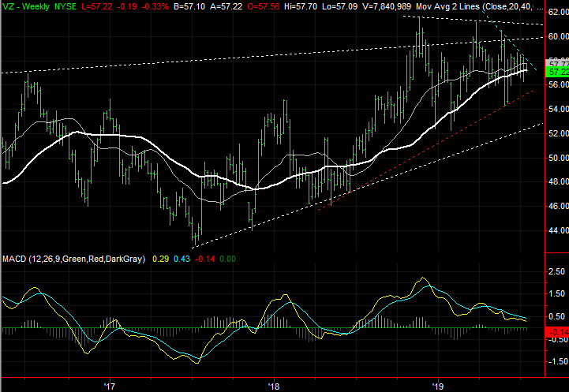Image resolution: width=569 pixels, height=392 pixels.
Task: Open the "MACD (12,26,9,Green,Red,DarkGray)" indicator label
Action: tap(74, 259)
